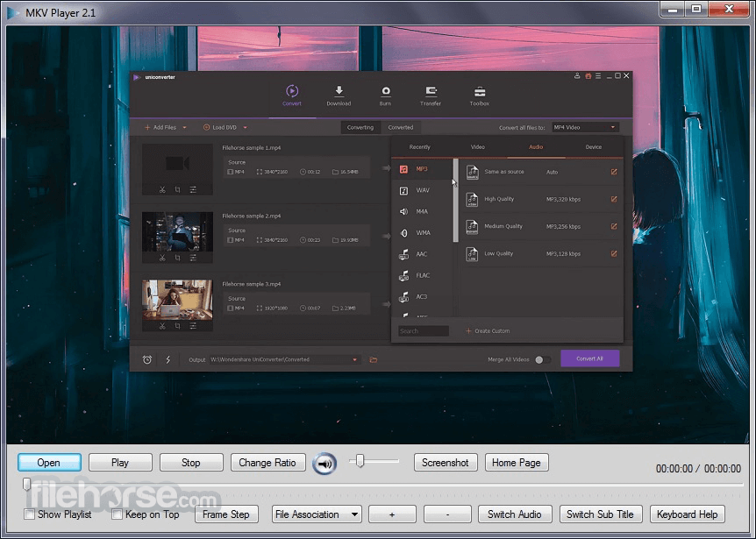Click the high speed lightning icon
Screen dimensions: 756x539
tap(168, 359)
